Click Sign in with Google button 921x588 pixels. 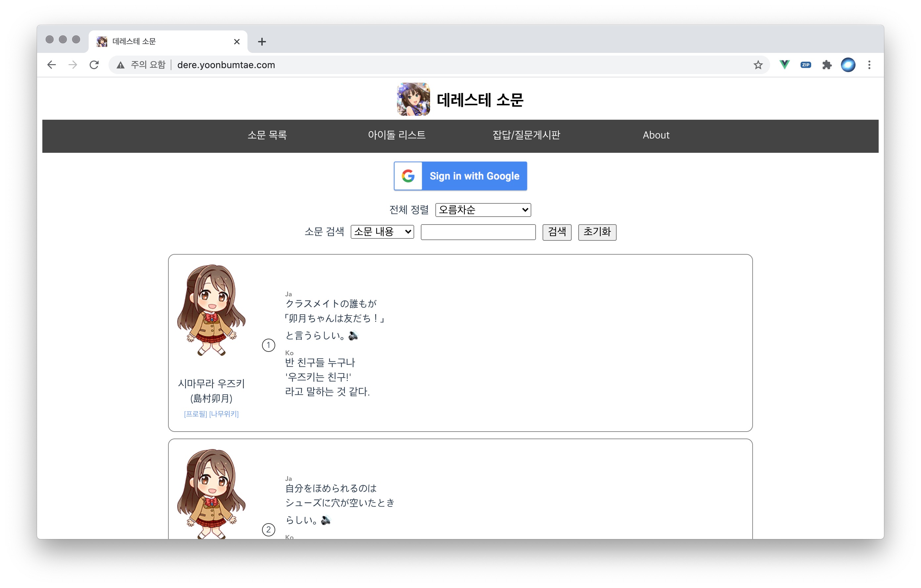460,176
